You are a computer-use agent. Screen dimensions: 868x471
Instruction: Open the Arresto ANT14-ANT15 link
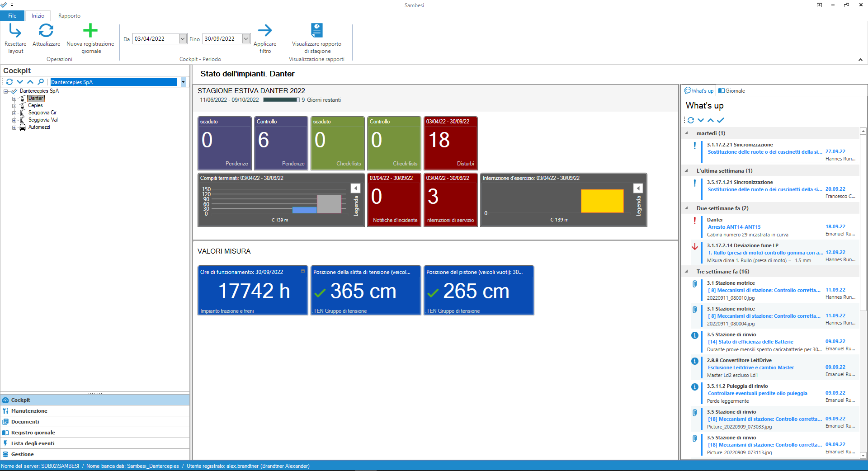coord(734,227)
